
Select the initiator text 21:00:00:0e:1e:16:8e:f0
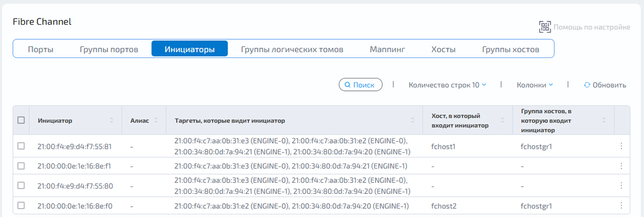[x=75, y=206]
